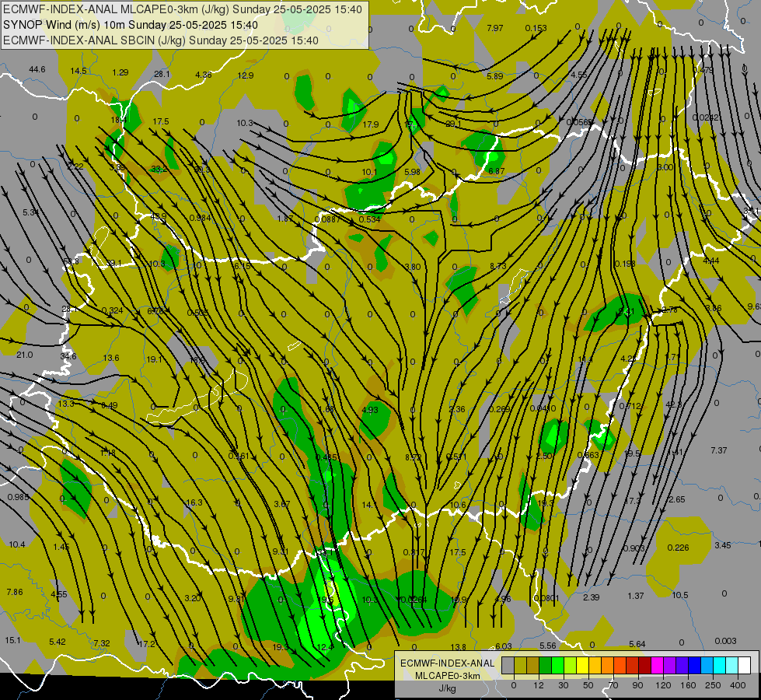This screenshot has height=700, width=761.
Task: Click the map value 8.73
Action: click(498, 266)
